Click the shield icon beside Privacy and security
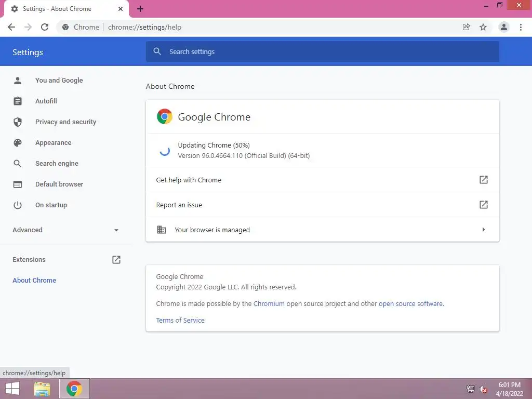Image resolution: width=532 pixels, height=399 pixels. coord(18,122)
